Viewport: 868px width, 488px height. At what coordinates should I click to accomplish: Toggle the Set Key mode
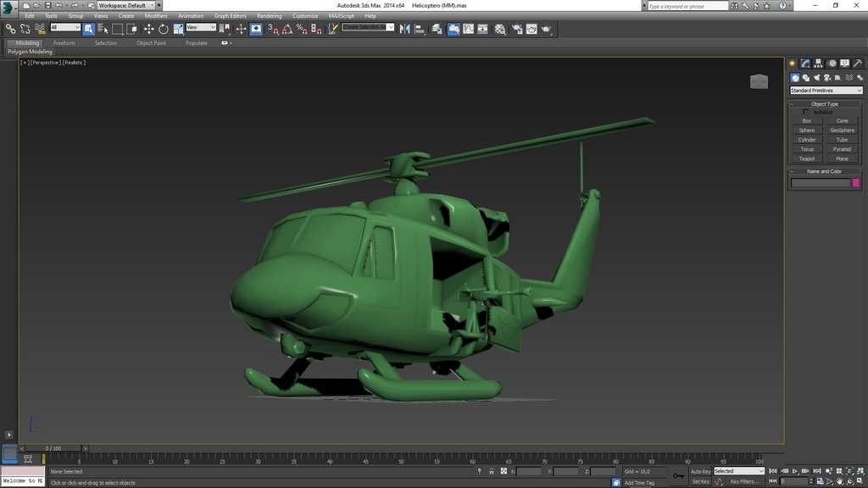point(700,481)
